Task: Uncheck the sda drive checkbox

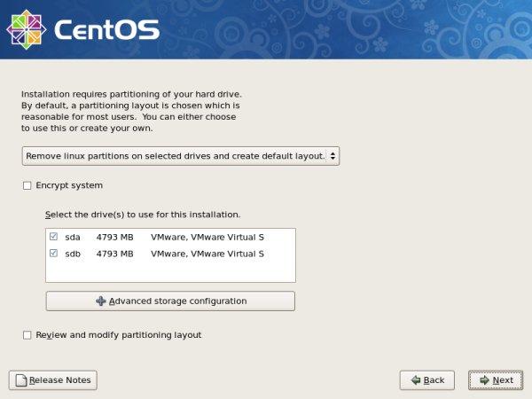Action: (x=54, y=237)
